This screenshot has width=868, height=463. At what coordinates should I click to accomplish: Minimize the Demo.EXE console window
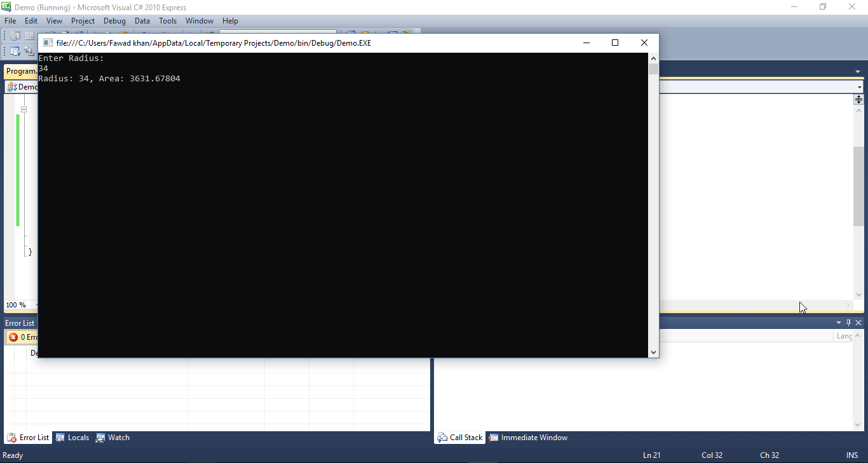click(586, 43)
